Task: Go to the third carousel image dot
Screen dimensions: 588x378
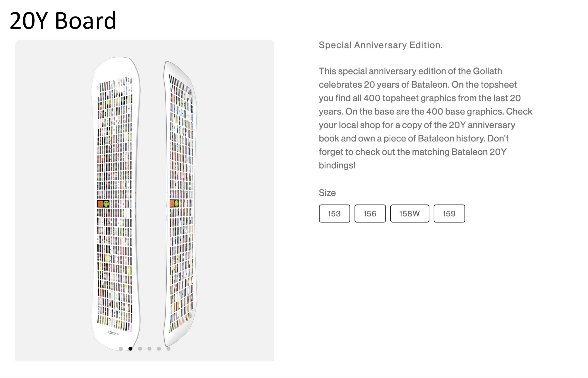Action: pos(140,349)
